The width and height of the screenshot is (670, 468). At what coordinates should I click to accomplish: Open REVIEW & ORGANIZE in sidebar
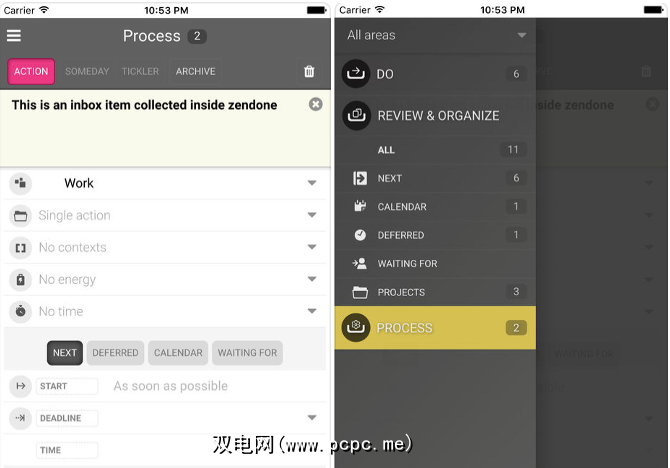tap(435, 115)
